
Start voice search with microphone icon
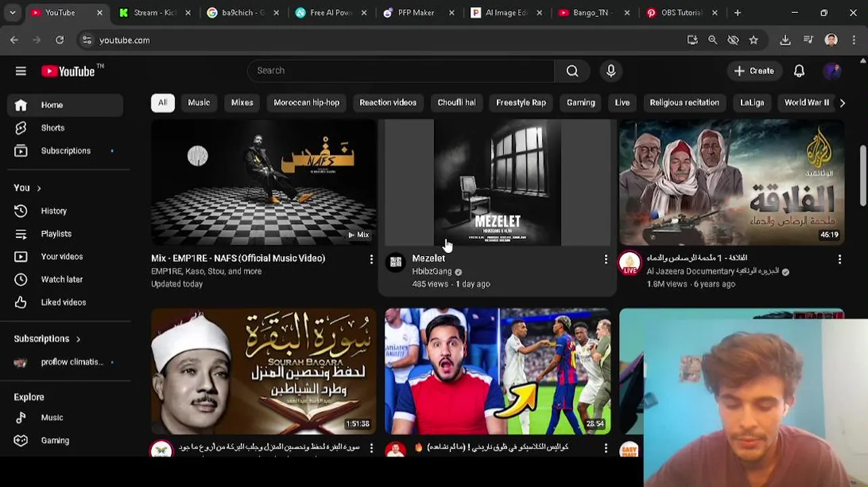pyautogui.click(x=611, y=71)
